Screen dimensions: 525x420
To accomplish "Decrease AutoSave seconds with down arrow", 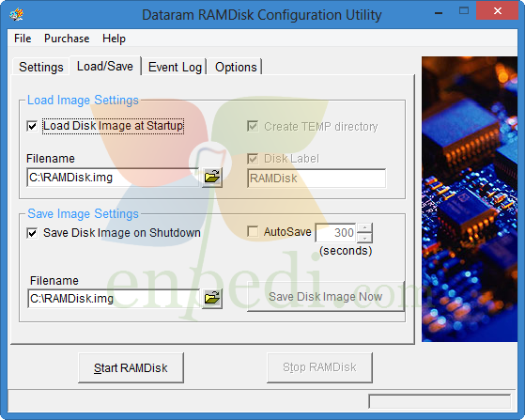I will tap(364, 238).
